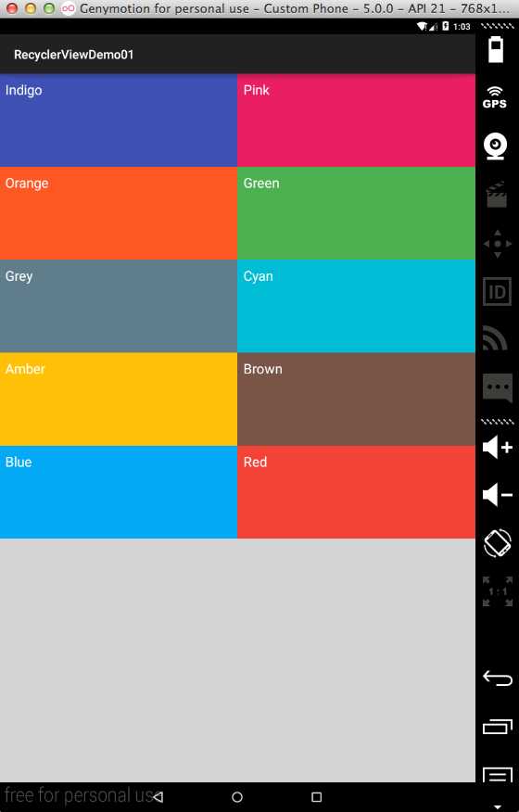The image size is (519, 812).
Task: Click the Wi-Fi status bar icon
Action: pyautogui.click(x=423, y=26)
